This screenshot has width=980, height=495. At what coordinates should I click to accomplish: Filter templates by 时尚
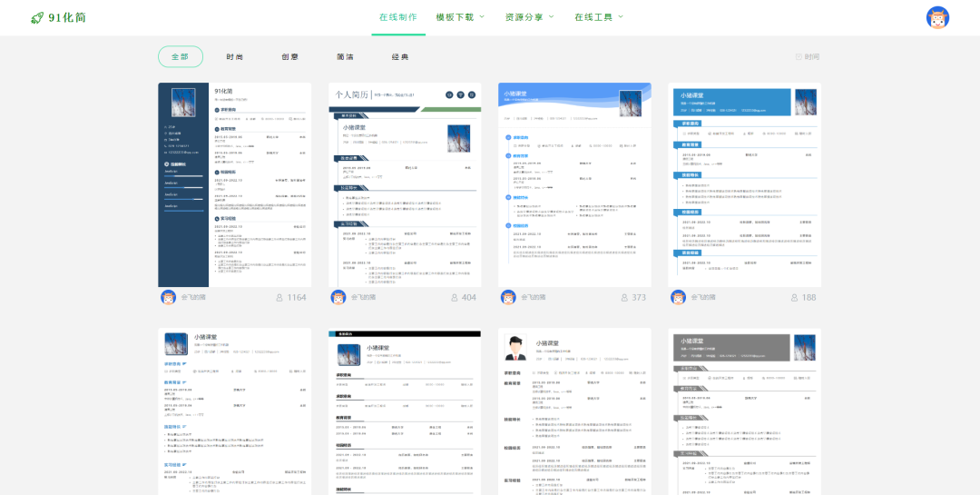(x=235, y=57)
